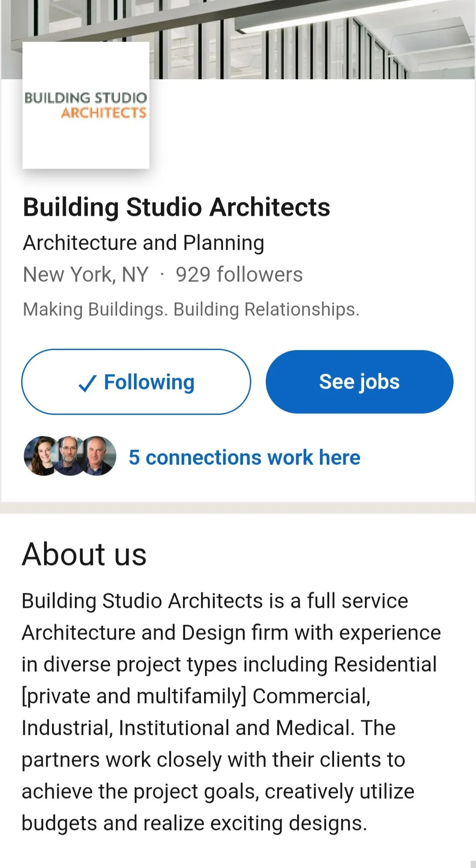Open the glasses-wearing man's avatar
This screenshot has height=868, width=476.
coord(69,456)
